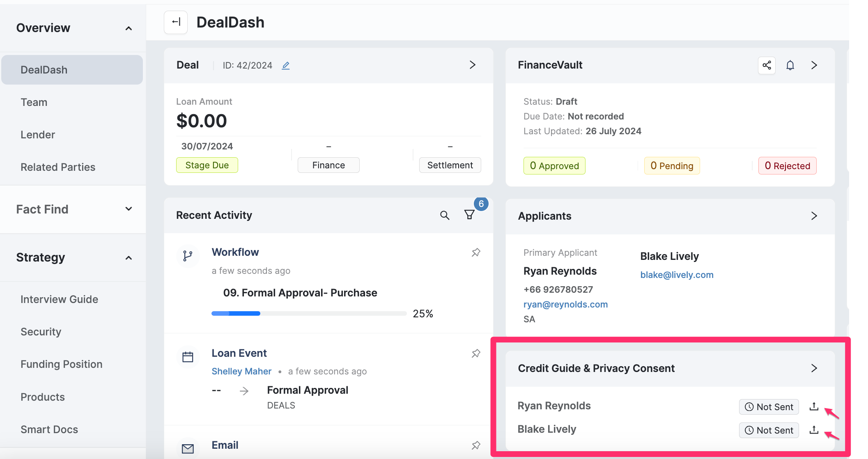Pin the Loan Event activity item
The image size is (868, 459).
476,353
